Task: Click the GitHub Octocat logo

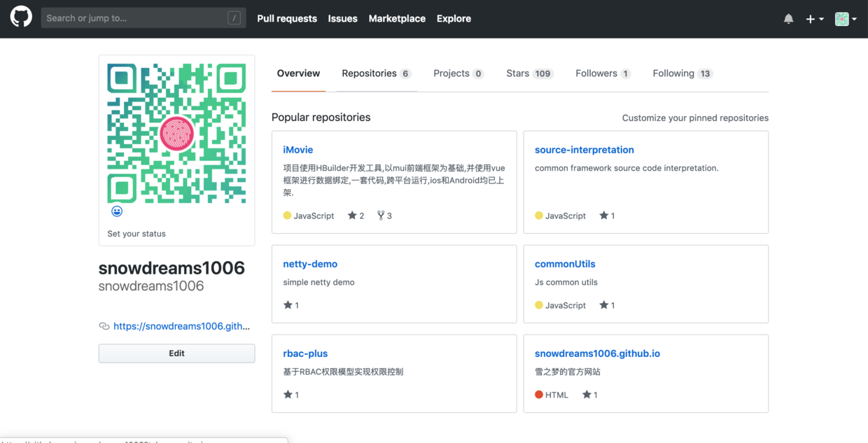Action: click(x=21, y=17)
